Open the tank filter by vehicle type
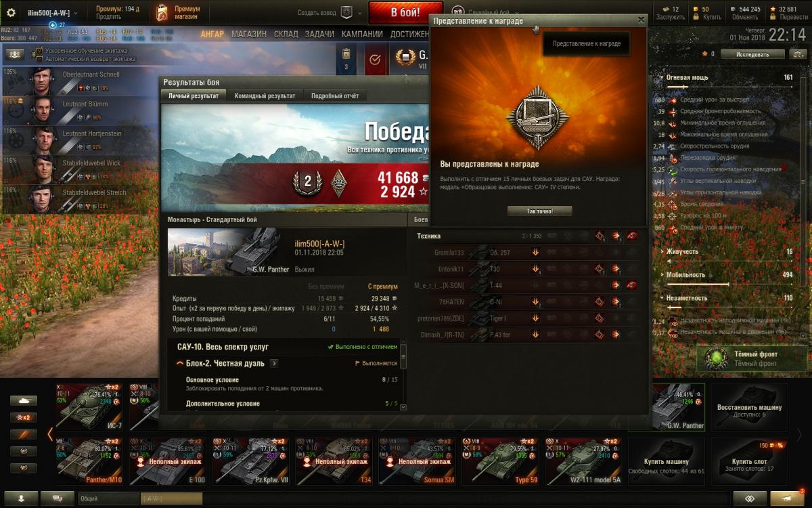Image resolution: width=812 pixels, height=508 pixels. (24, 400)
